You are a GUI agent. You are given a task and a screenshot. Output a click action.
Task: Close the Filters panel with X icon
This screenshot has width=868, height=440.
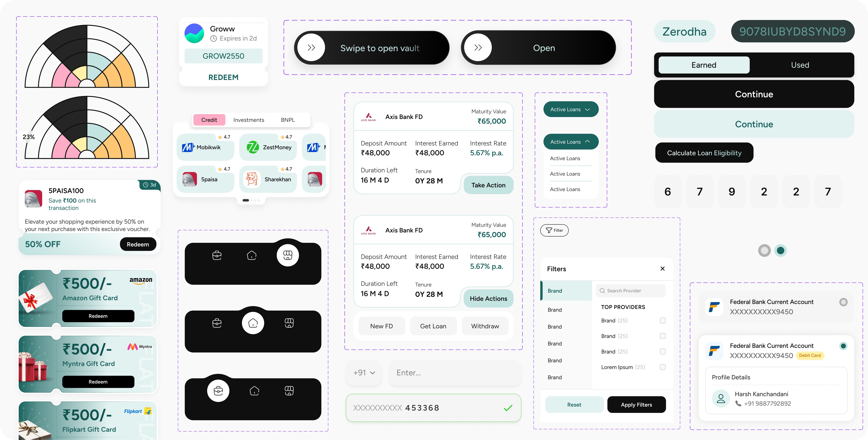coord(662,269)
